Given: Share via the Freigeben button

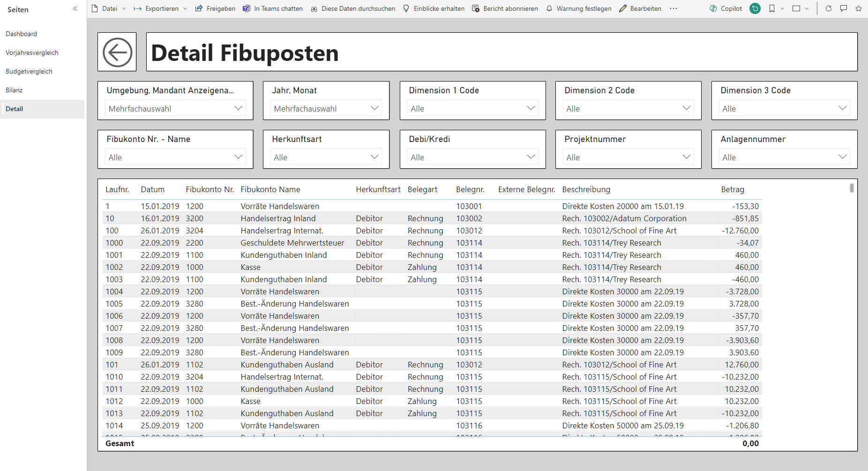Looking at the screenshot, I should tap(215, 8).
